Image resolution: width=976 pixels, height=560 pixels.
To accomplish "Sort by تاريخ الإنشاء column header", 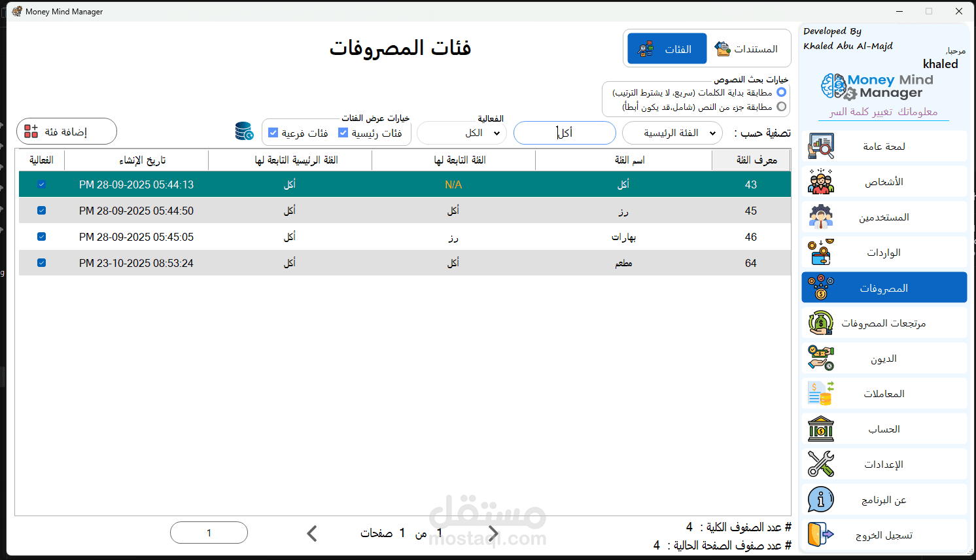I will (x=136, y=160).
